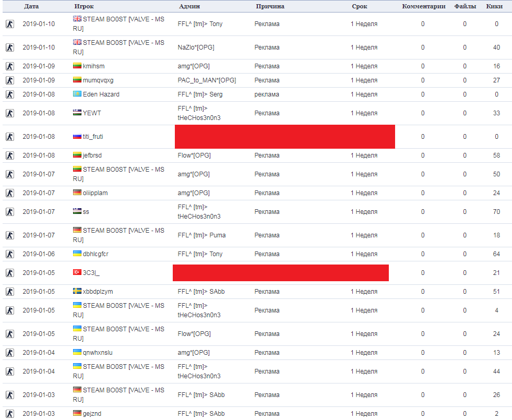Click admin name FFL^ [tm]> Puma
This screenshot has height=420, width=512.
pos(202,235)
